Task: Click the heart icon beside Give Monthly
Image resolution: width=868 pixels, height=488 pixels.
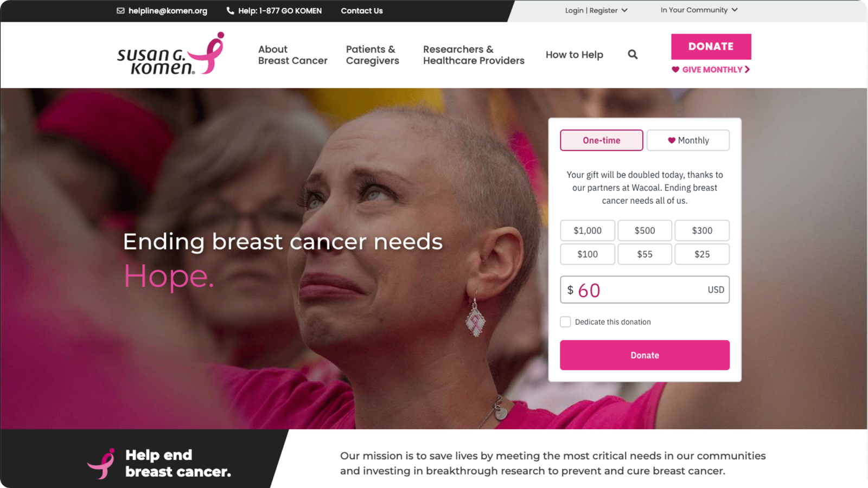Action: click(x=675, y=69)
